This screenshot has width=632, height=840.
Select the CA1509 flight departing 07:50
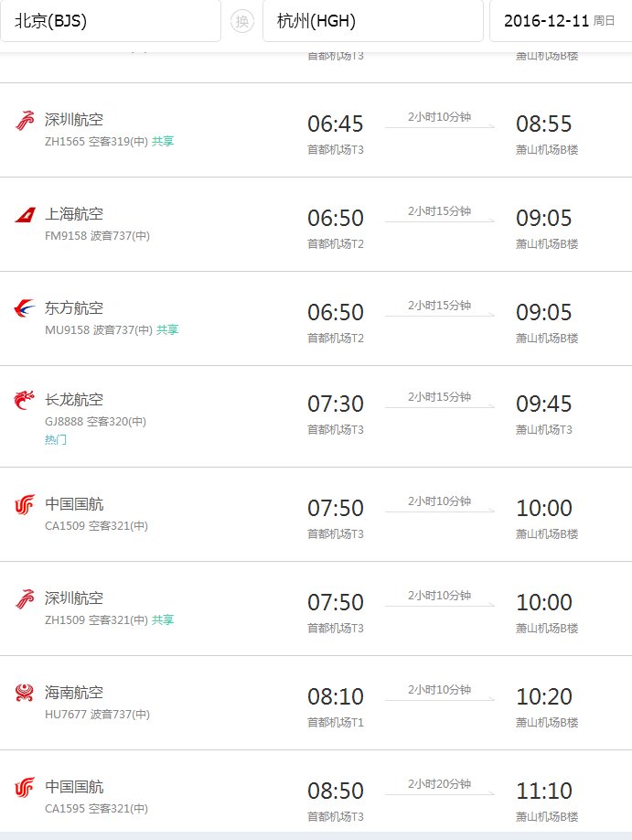(336, 508)
